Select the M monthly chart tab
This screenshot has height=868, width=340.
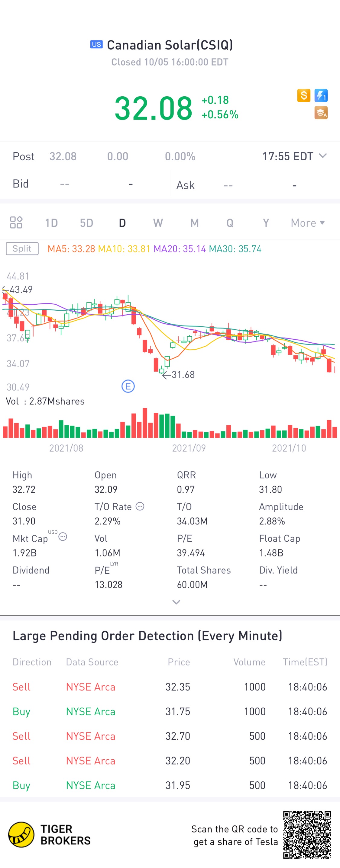point(194,223)
